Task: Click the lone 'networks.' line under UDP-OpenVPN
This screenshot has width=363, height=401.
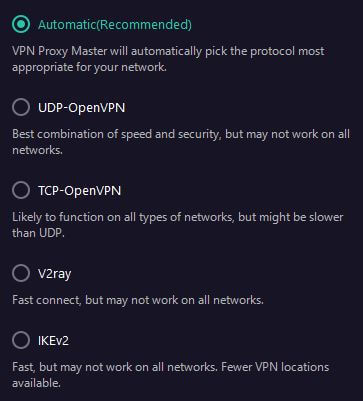Action: point(37,150)
